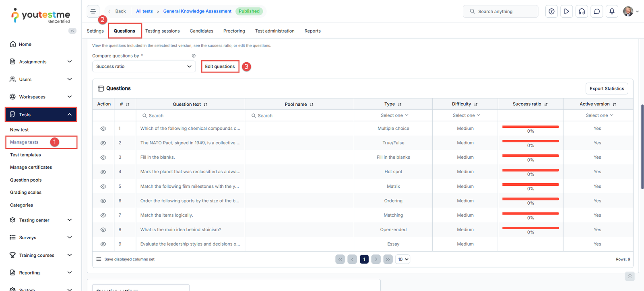
Task: Click the Export Statistics button
Action: pos(607,88)
